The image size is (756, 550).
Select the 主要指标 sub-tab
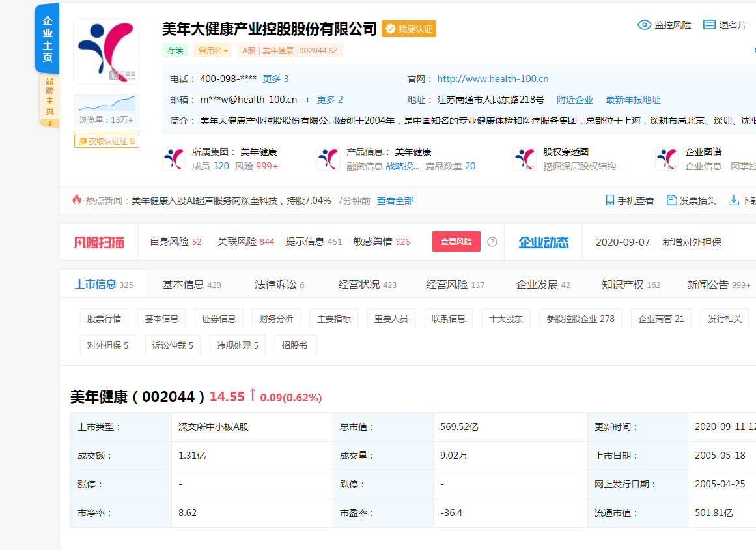tap(334, 319)
